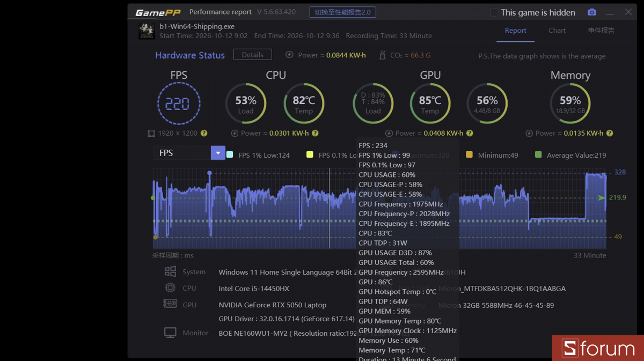Click the Recording Time: 33 Minute text

[x=389, y=35]
